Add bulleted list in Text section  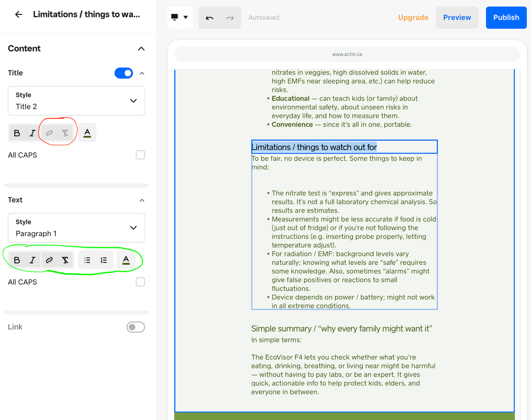pos(87,260)
